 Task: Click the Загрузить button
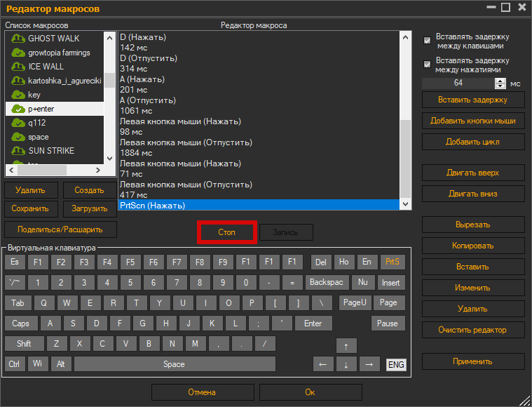90,208
